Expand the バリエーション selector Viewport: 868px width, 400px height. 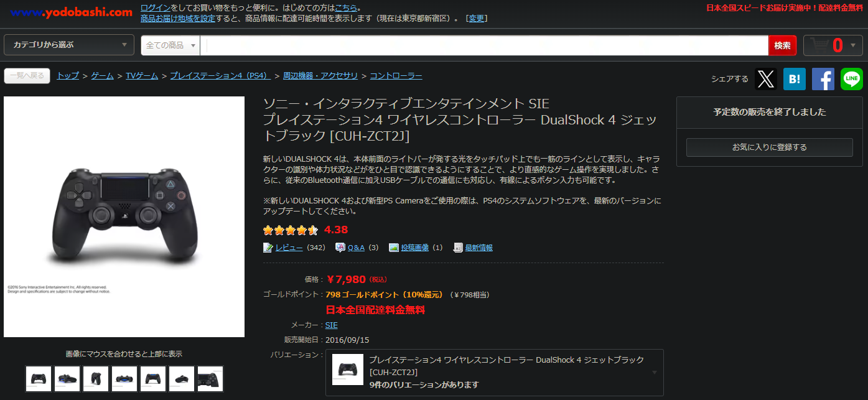(x=495, y=372)
